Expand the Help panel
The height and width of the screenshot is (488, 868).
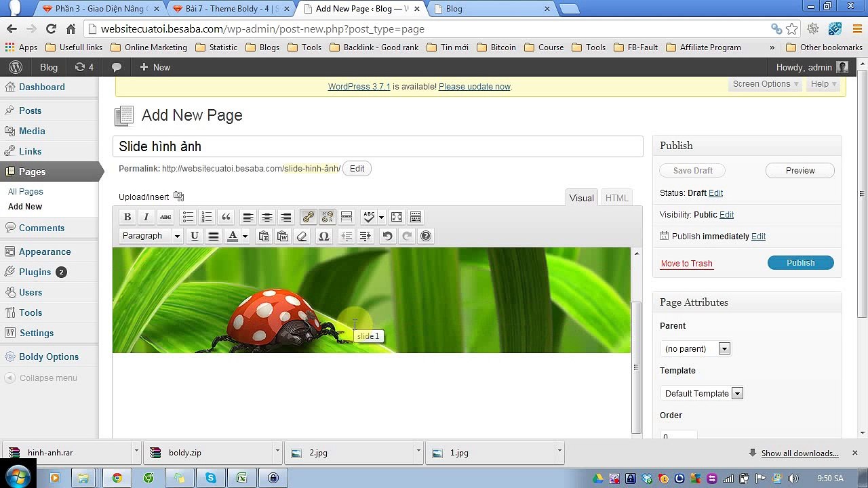(x=824, y=84)
